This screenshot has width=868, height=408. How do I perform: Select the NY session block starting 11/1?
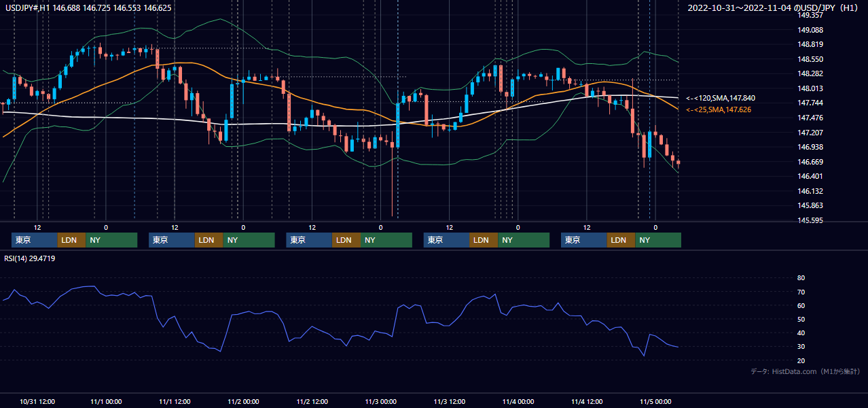tap(249, 240)
